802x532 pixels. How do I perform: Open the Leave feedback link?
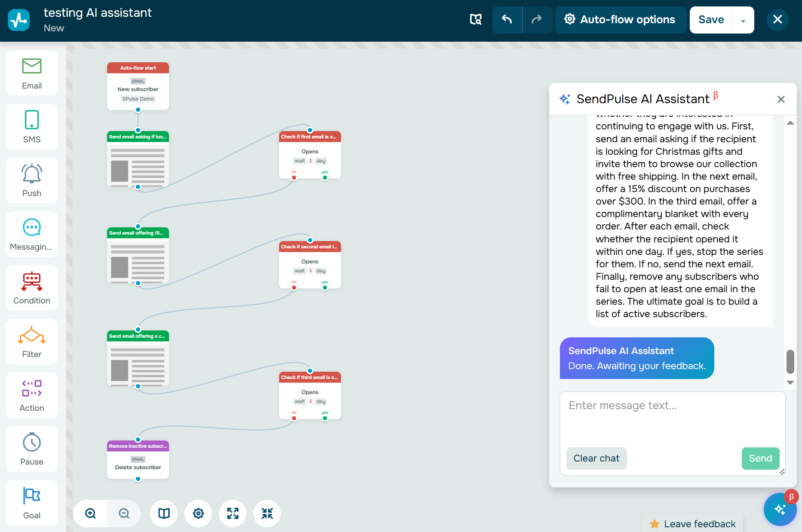pos(692,523)
